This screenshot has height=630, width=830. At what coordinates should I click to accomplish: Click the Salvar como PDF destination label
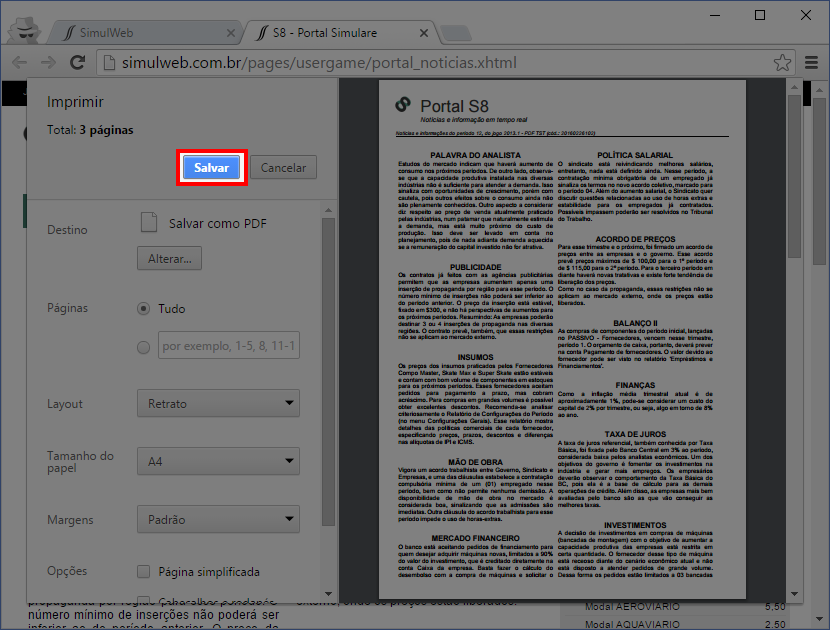[x=218, y=223]
